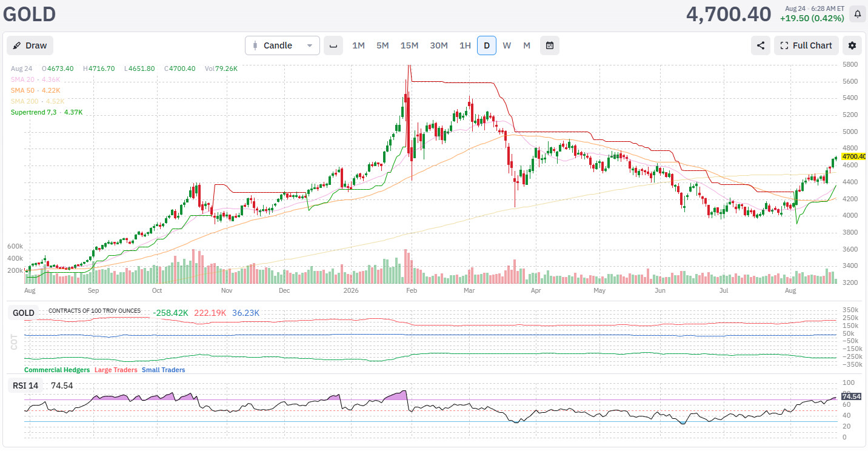
Task: Open chart settings via the gear icon
Action: 852,45
